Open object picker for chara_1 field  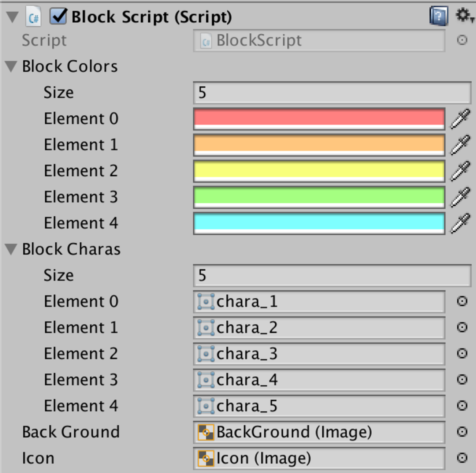(x=462, y=301)
